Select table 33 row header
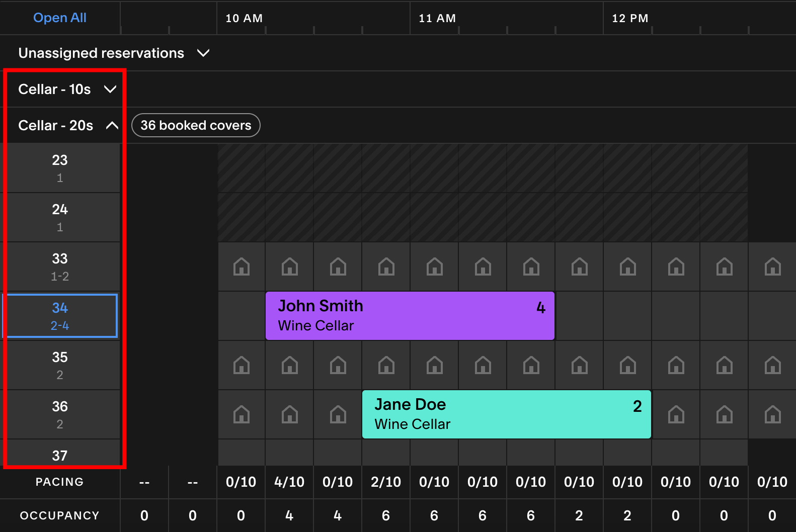Viewport: 796px width, 532px height. 60,267
